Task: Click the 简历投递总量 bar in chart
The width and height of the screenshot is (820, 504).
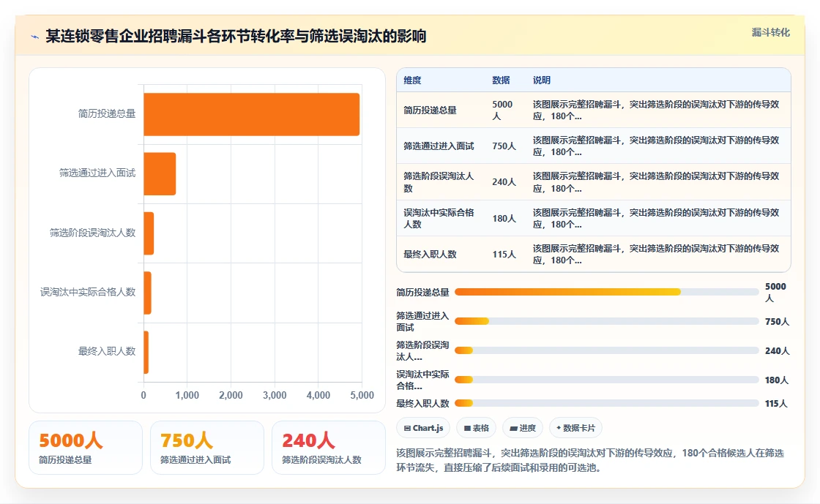Action: click(x=252, y=114)
